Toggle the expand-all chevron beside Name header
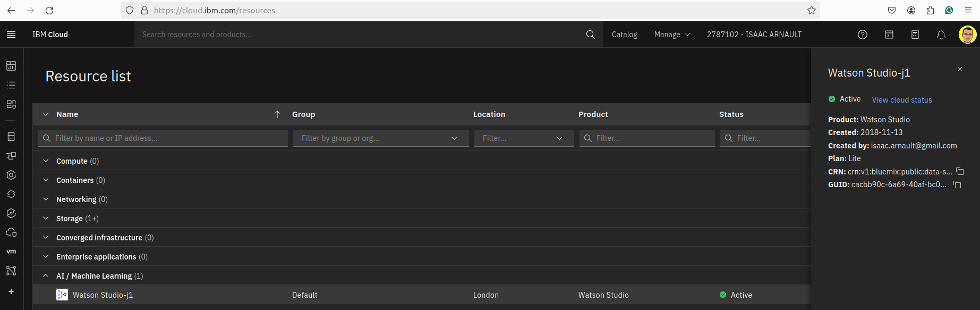980x310 pixels. 46,114
